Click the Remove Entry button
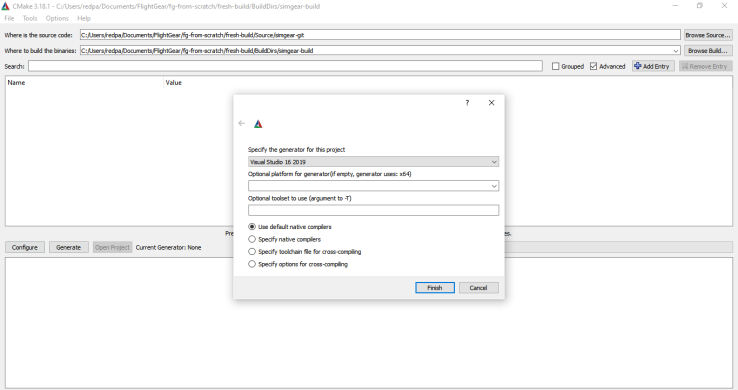Image resolution: width=738 pixels, height=390 pixels. tap(706, 66)
